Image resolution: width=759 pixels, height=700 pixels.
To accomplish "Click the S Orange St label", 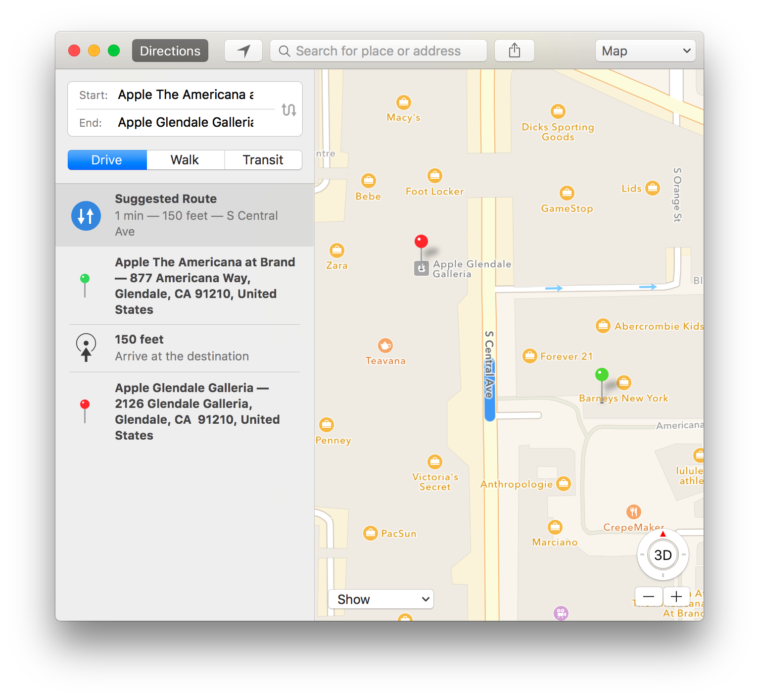I will [x=677, y=195].
